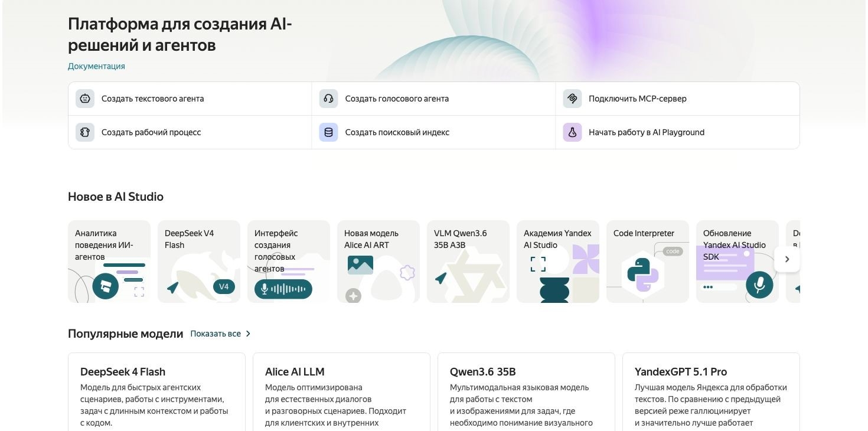
Task: Click the Python logo in Code Interpreter card
Action: coord(643,275)
